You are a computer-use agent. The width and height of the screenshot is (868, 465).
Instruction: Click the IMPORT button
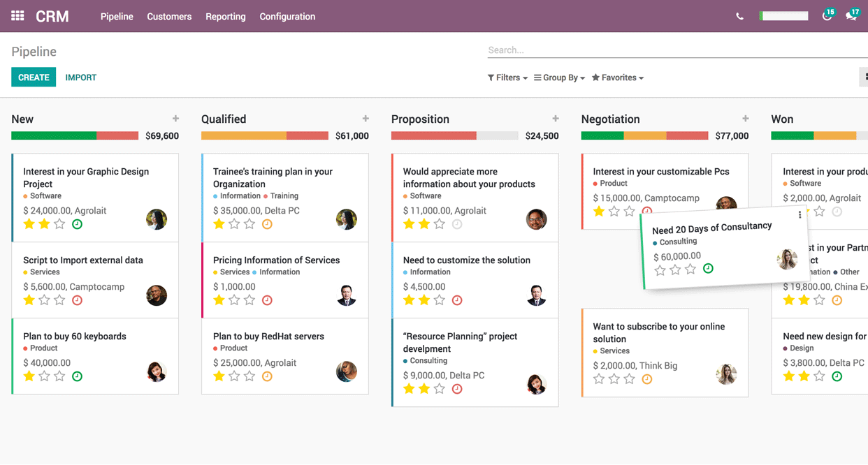click(x=81, y=77)
